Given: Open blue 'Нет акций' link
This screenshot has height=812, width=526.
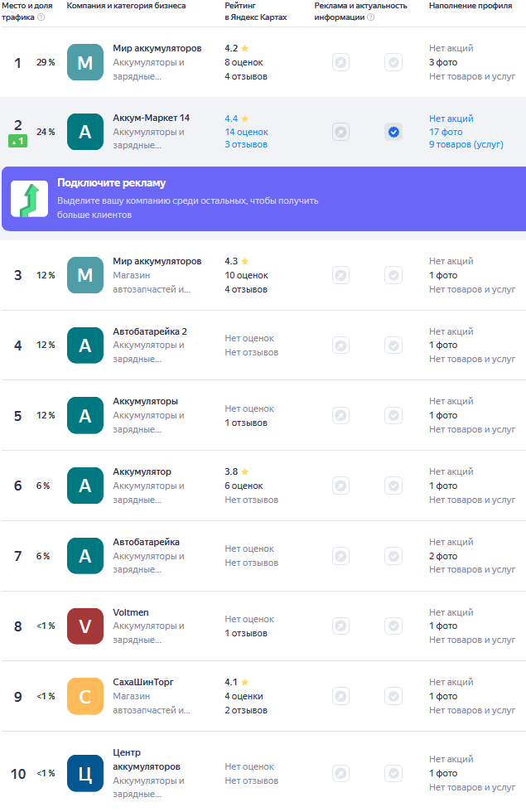Looking at the screenshot, I should (x=451, y=118).
